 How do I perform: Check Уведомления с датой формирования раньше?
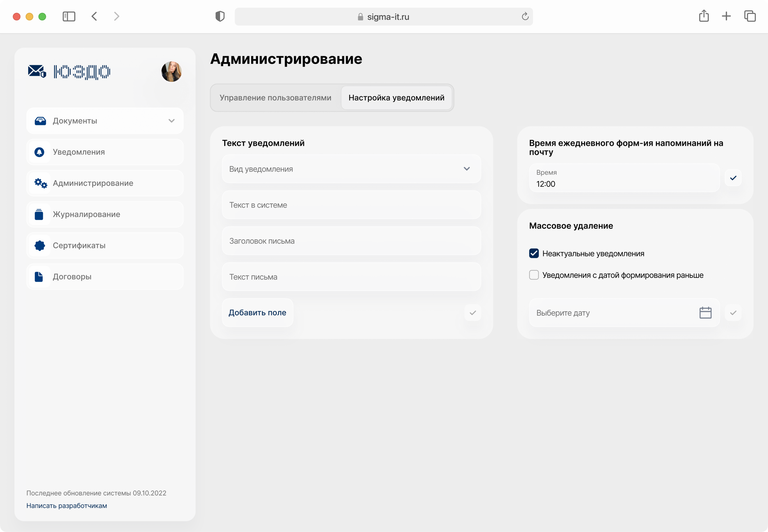coord(534,275)
